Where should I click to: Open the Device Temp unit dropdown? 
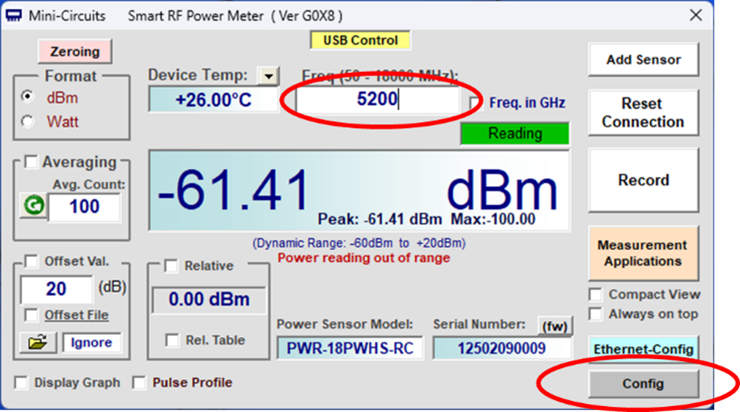[268, 76]
